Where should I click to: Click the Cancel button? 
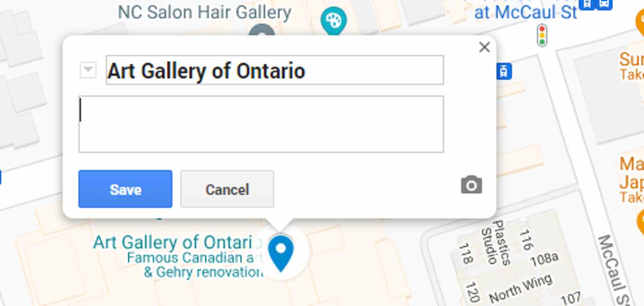[227, 189]
